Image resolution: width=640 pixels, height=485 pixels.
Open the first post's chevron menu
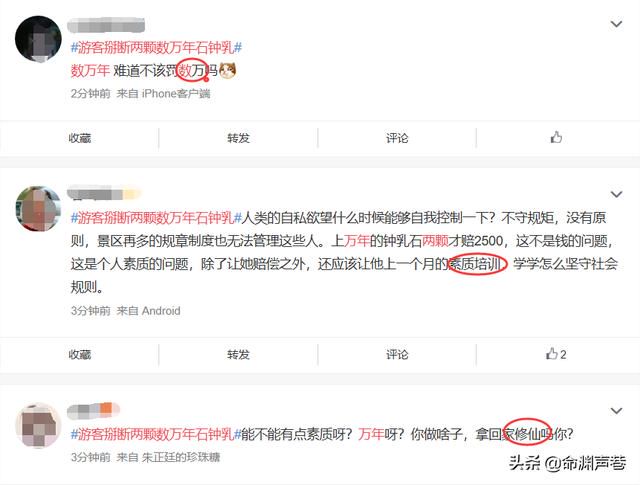tap(616, 24)
